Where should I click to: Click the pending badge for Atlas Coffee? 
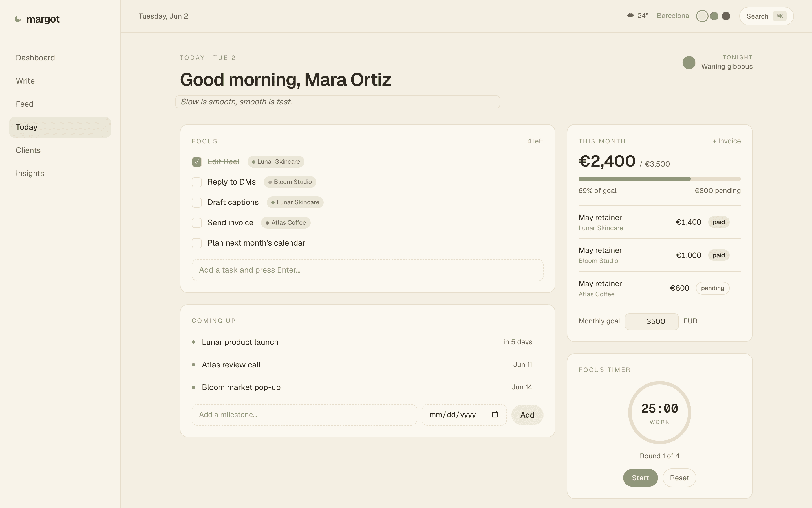(x=712, y=288)
